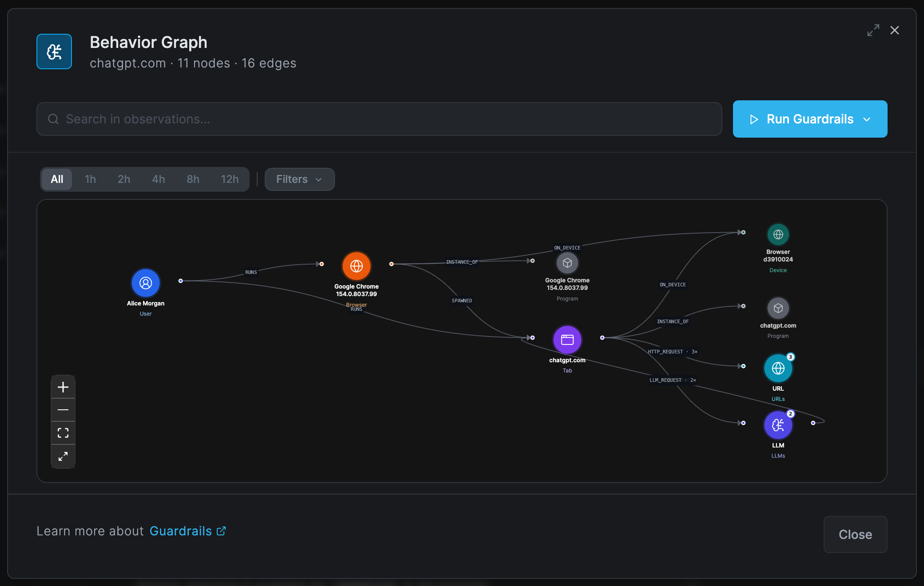
Task: Toggle graph fullscreen arrows in zoom controls
Action: pos(63,456)
